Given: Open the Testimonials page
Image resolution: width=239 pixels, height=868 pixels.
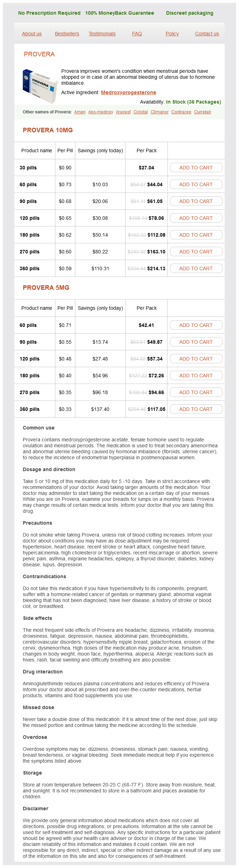Looking at the screenshot, I should pos(102,34).
